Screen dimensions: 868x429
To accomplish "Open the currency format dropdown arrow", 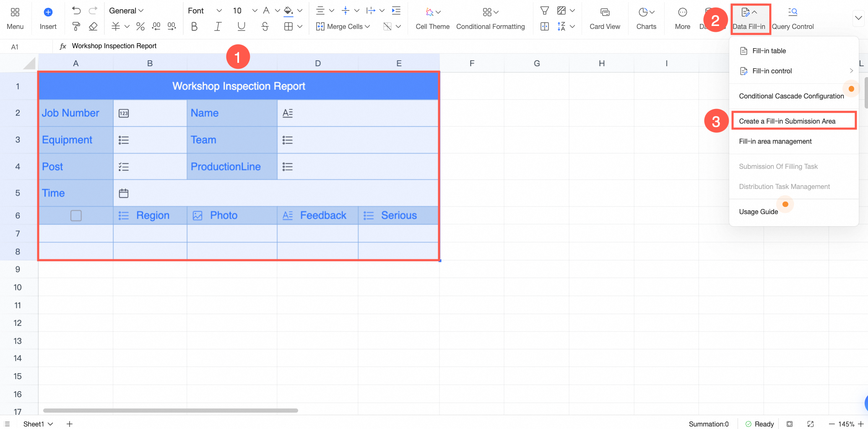I will [x=127, y=27].
